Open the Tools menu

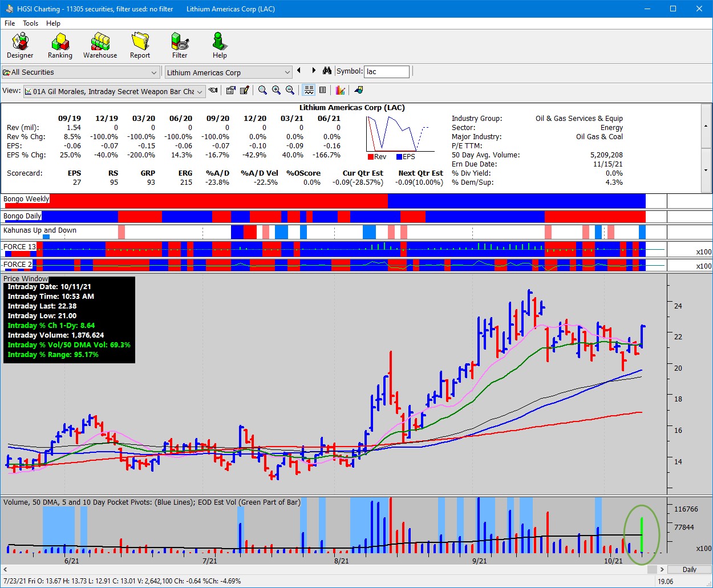(30, 23)
